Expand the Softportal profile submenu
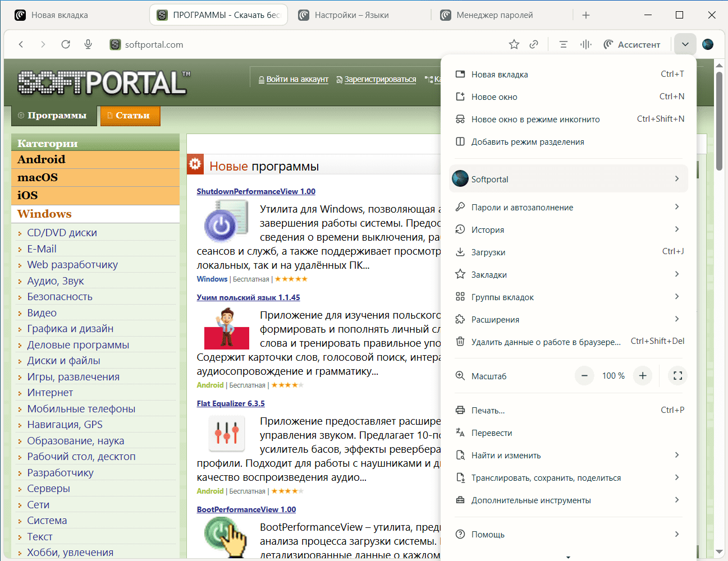728x561 pixels. (x=569, y=179)
